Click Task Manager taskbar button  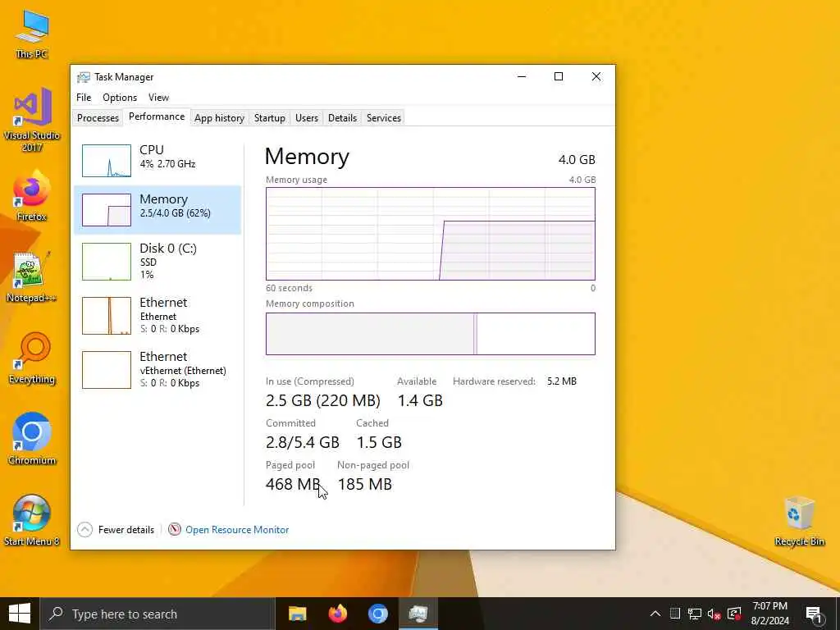coord(418,614)
